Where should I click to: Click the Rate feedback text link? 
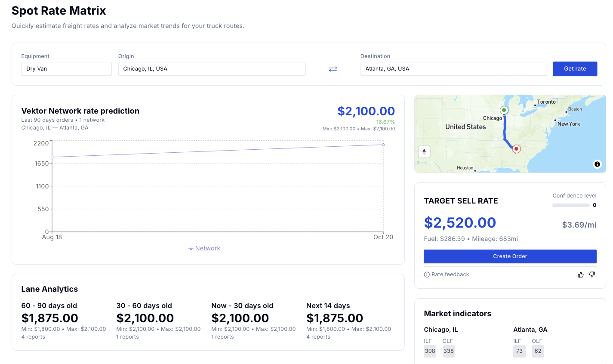(x=450, y=275)
